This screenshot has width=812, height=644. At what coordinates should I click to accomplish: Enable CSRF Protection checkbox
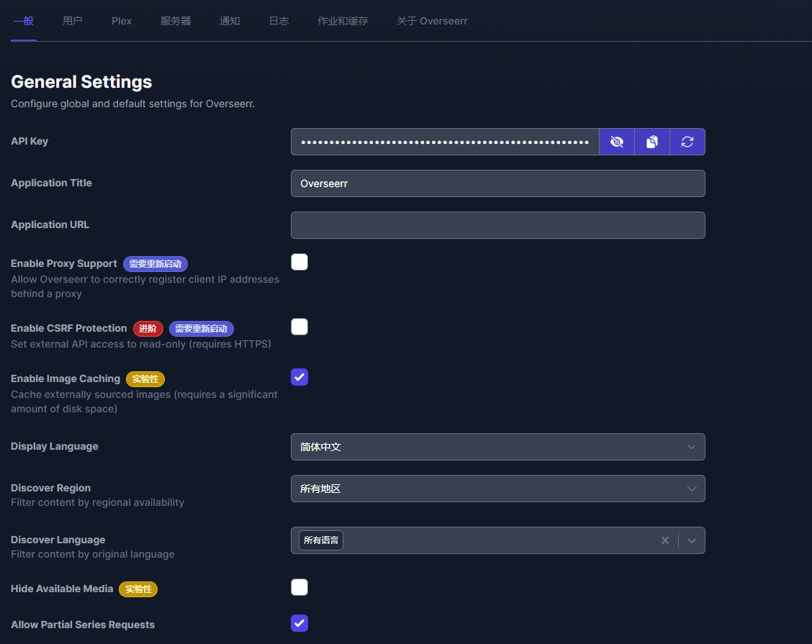coord(299,327)
